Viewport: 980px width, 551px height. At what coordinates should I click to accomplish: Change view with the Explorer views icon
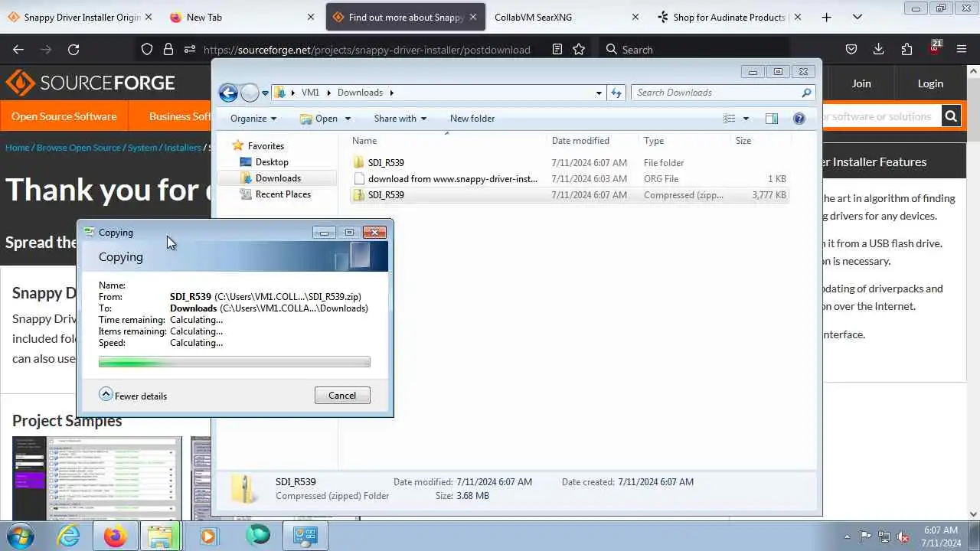(x=730, y=119)
